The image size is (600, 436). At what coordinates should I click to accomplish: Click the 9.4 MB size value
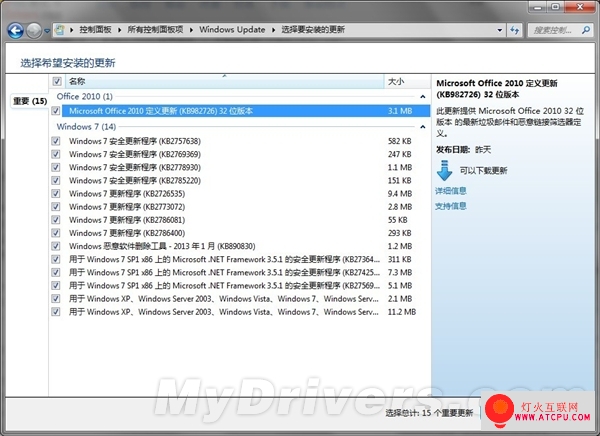(400, 194)
